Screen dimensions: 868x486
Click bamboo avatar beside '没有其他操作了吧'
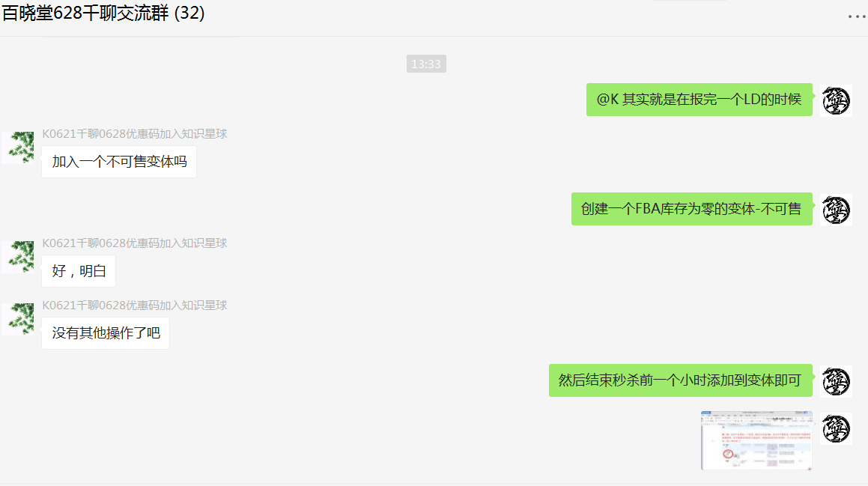pyautogui.click(x=18, y=319)
